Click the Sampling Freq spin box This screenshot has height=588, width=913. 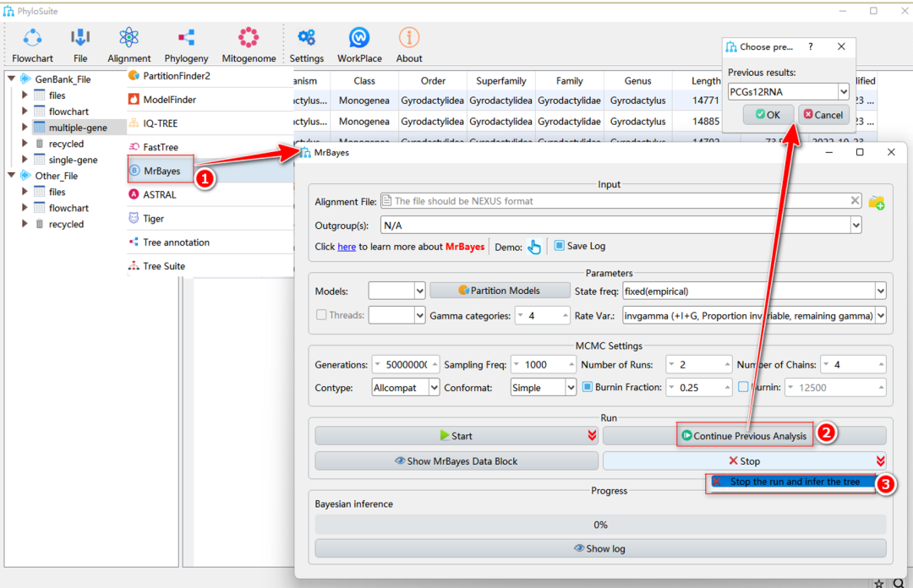pos(544,364)
